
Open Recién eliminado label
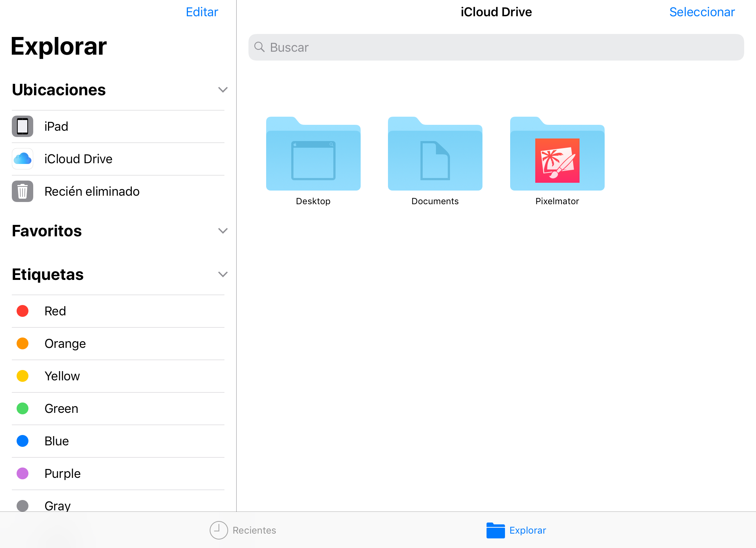point(92,191)
